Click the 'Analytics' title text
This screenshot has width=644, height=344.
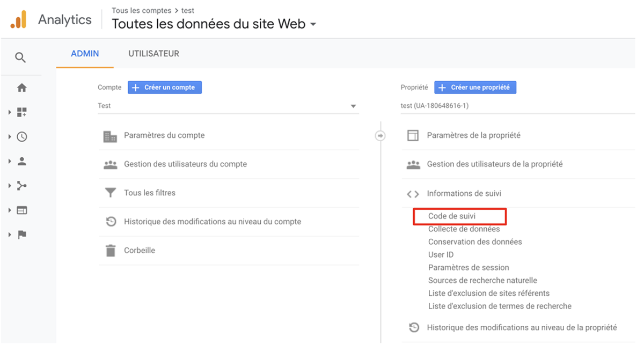[x=65, y=20]
